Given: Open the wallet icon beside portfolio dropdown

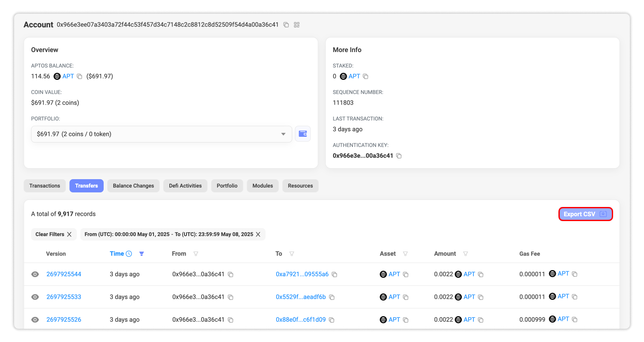Looking at the screenshot, I should 303,134.
